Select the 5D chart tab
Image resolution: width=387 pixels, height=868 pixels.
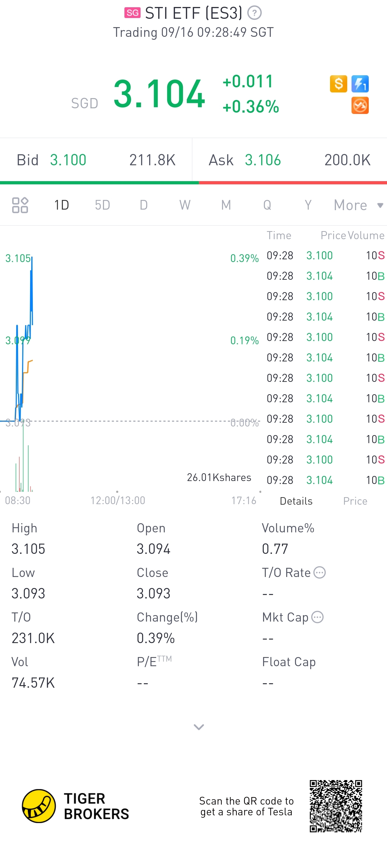click(102, 205)
